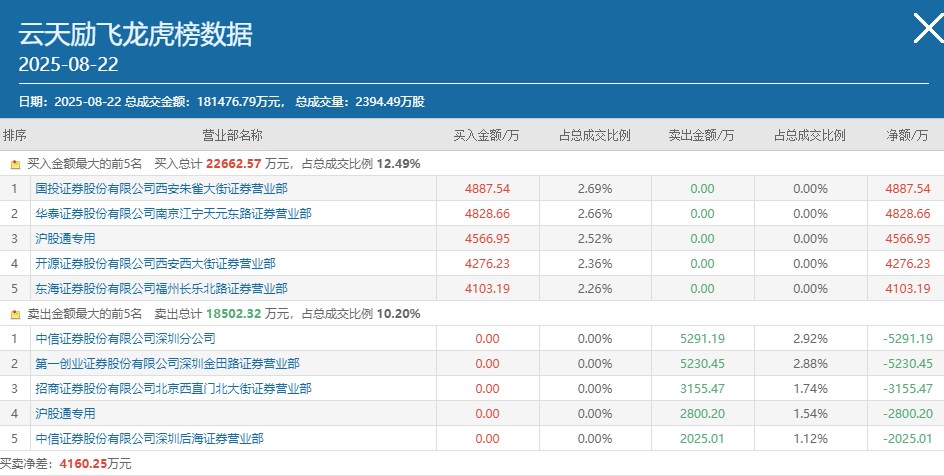This screenshot has width=944, height=476.
Task: Click buy amount cell 4887.54
Action: (487, 189)
